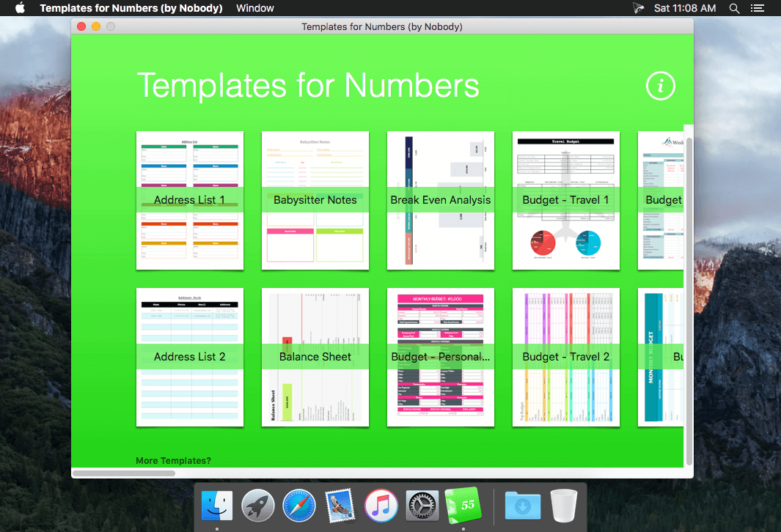781x532 pixels.
Task: Open the info button in the header
Action: pos(661,86)
